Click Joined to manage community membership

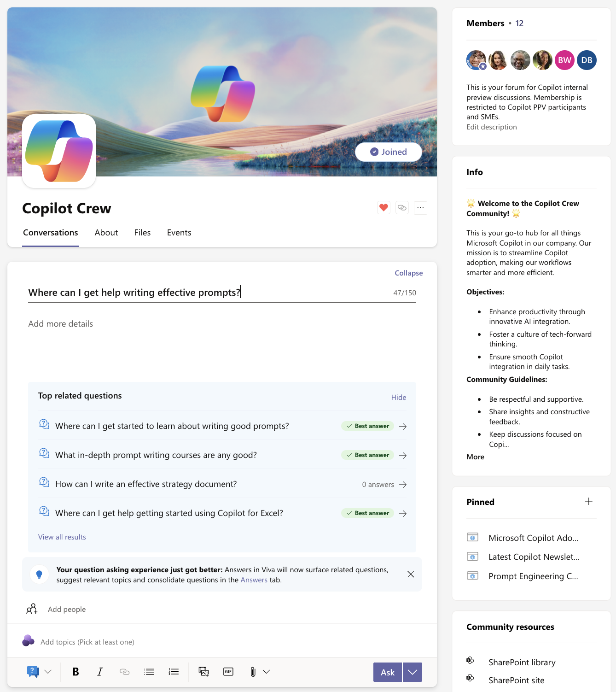coord(388,152)
